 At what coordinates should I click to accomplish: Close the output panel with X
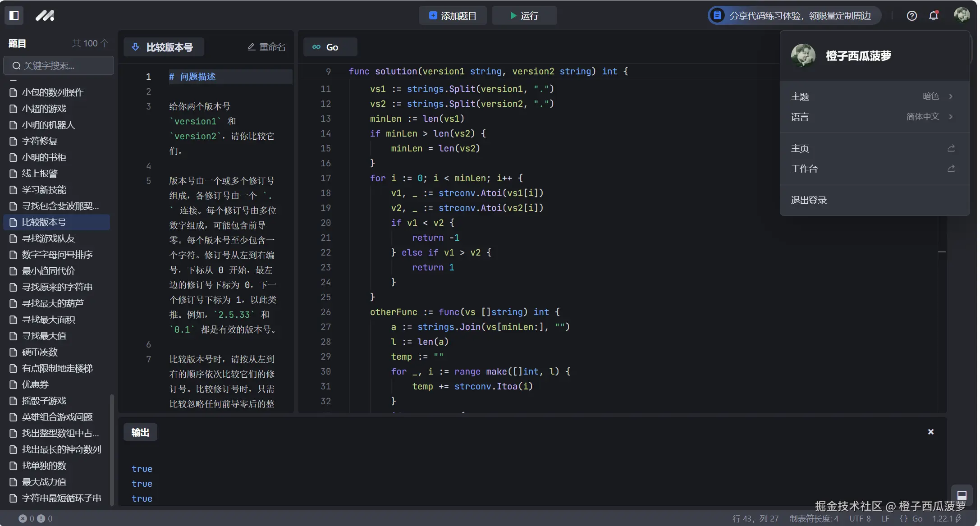(931, 432)
